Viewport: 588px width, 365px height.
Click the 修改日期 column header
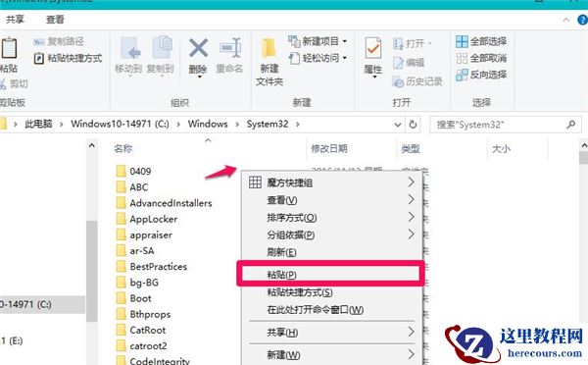coord(329,149)
